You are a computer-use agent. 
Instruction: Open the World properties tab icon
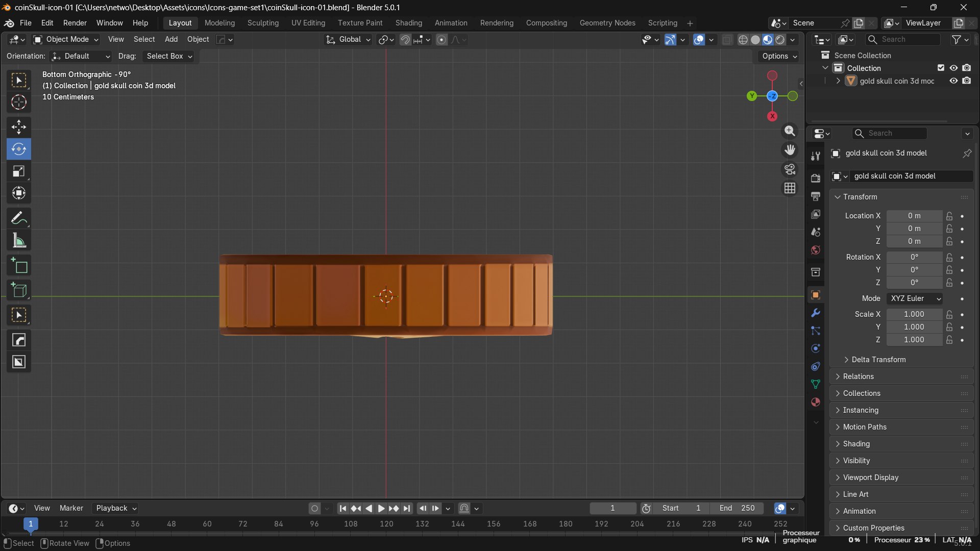816,250
